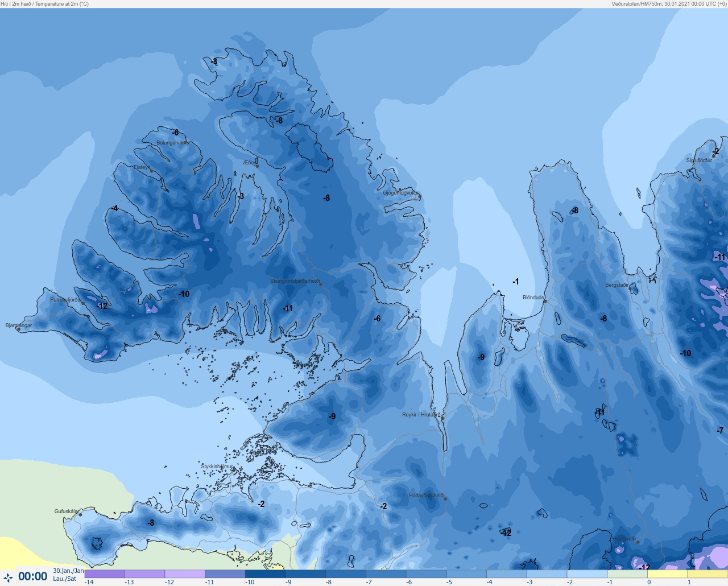Click the Stykkishólmur station label

click(217, 467)
